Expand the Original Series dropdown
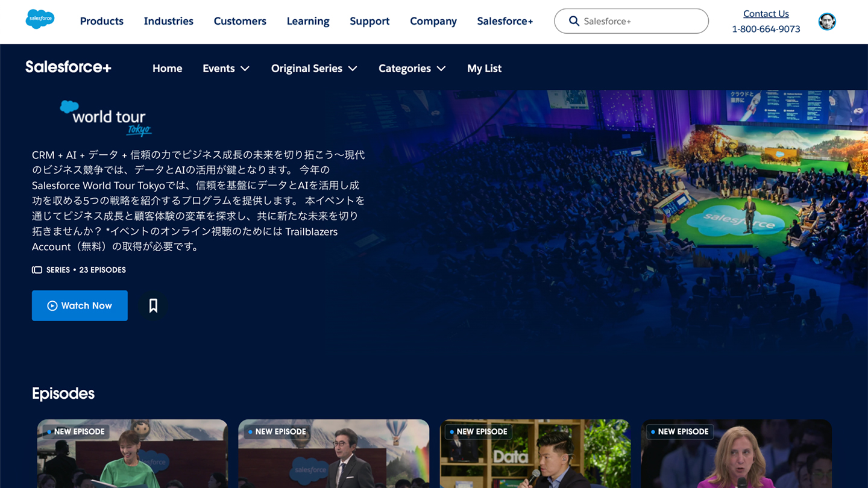Viewport: 868px width, 488px height. tap(313, 69)
